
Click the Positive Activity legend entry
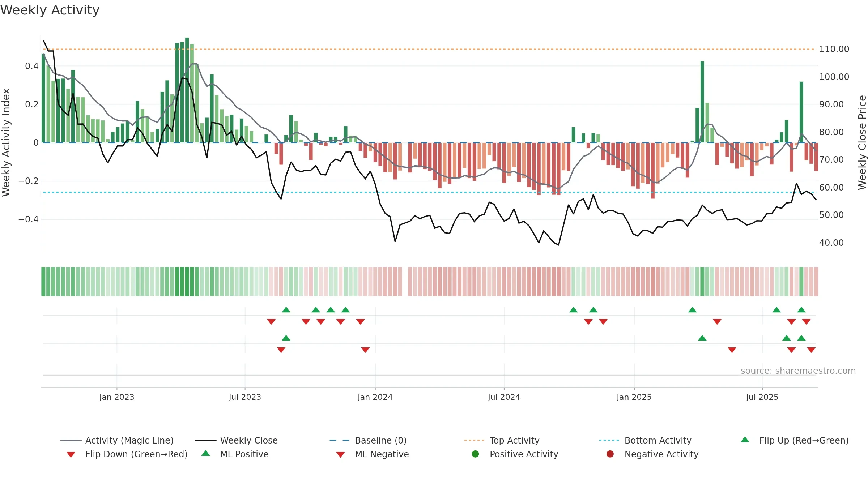click(x=515, y=454)
